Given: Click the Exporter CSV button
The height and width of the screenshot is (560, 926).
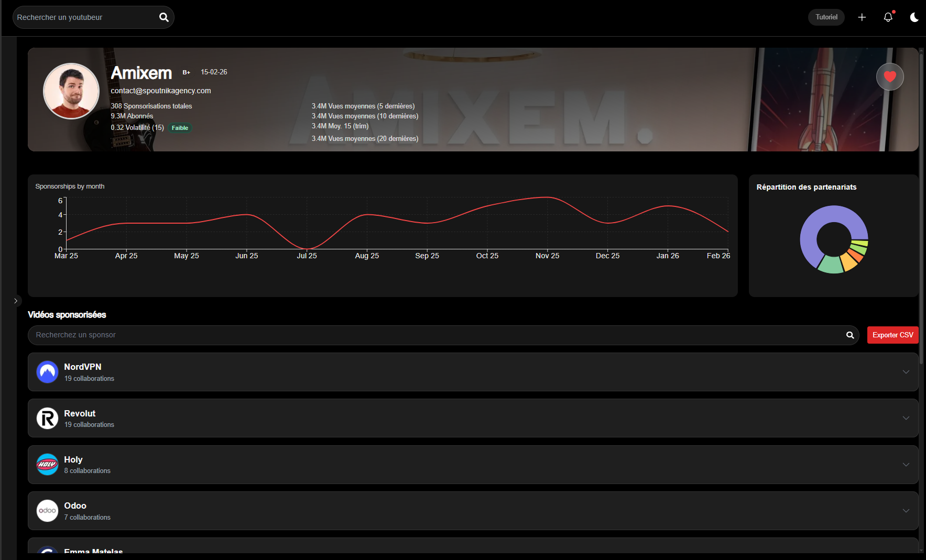Looking at the screenshot, I should (x=892, y=335).
